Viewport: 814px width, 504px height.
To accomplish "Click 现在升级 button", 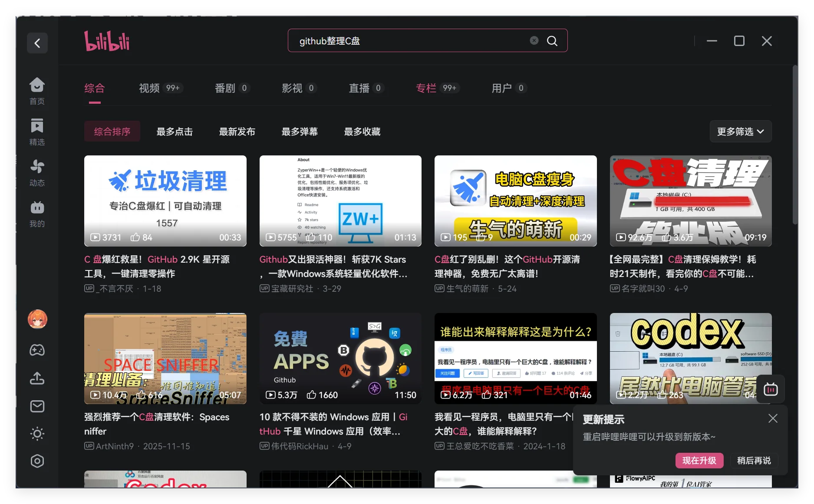I will tap(699, 461).
